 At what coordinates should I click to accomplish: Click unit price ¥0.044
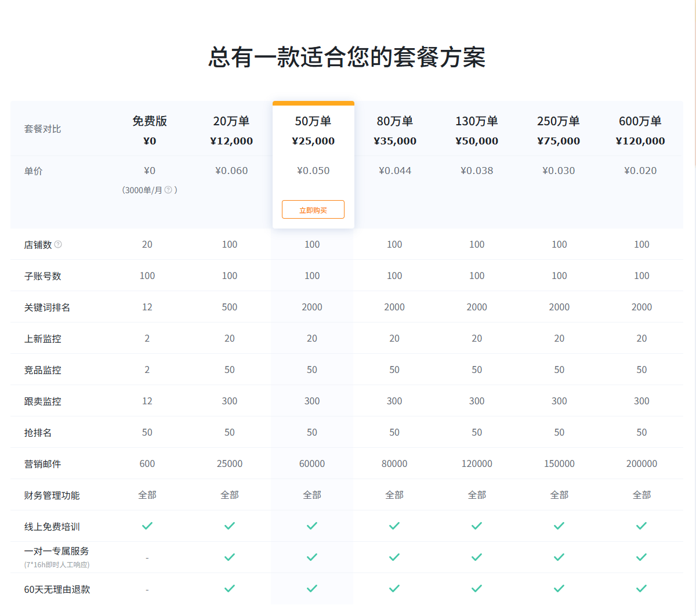[x=395, y=171]
